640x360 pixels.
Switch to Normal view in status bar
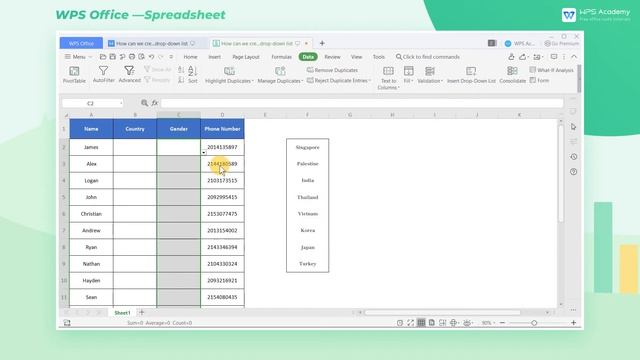421,323
